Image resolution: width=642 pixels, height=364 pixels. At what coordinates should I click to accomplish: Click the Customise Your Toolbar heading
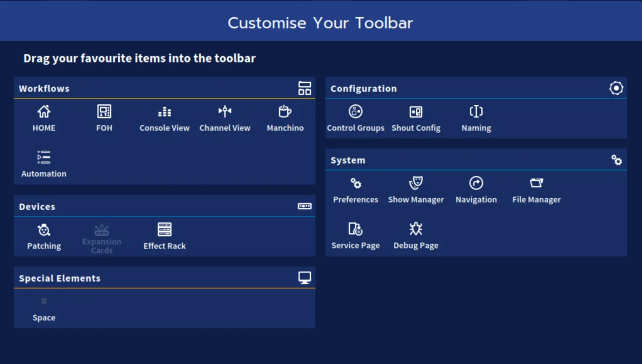(320, 23)
